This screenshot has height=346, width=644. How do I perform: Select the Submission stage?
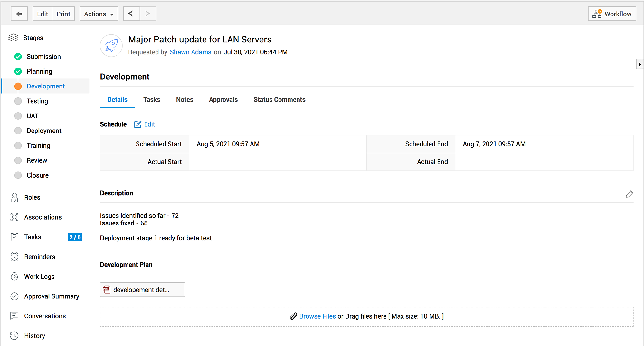coord(44,57)
